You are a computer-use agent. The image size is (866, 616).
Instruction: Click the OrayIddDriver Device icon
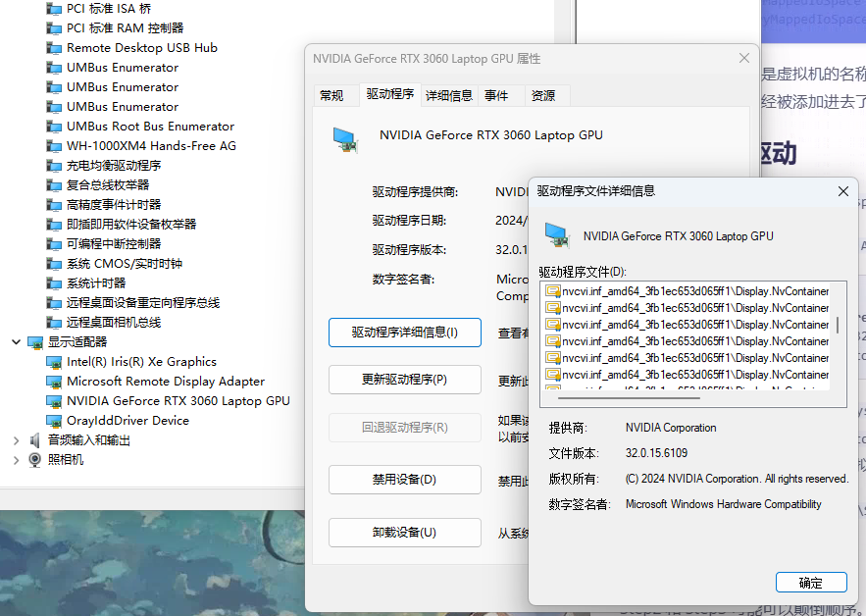click(54, 421)
